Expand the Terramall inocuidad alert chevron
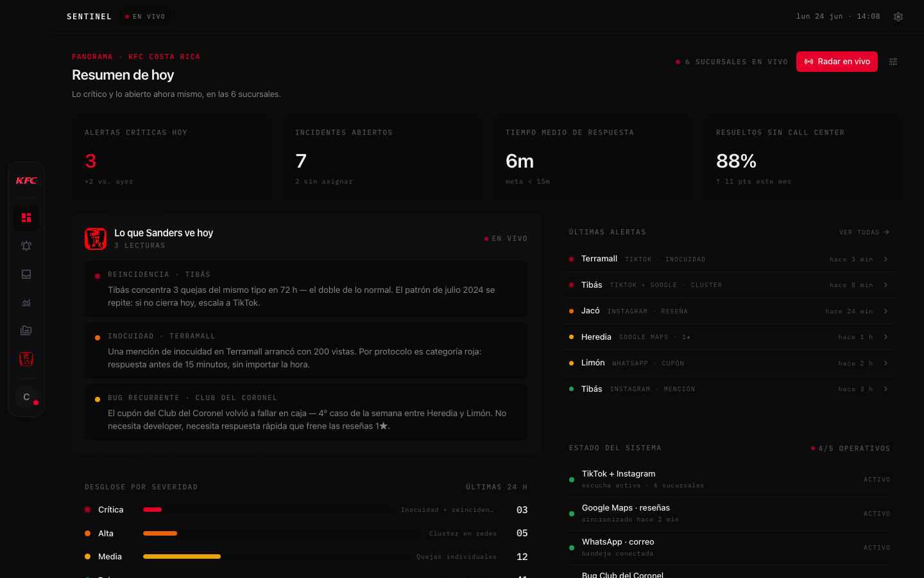Screen dimensions: 924x578 click(x=886, y=259)
